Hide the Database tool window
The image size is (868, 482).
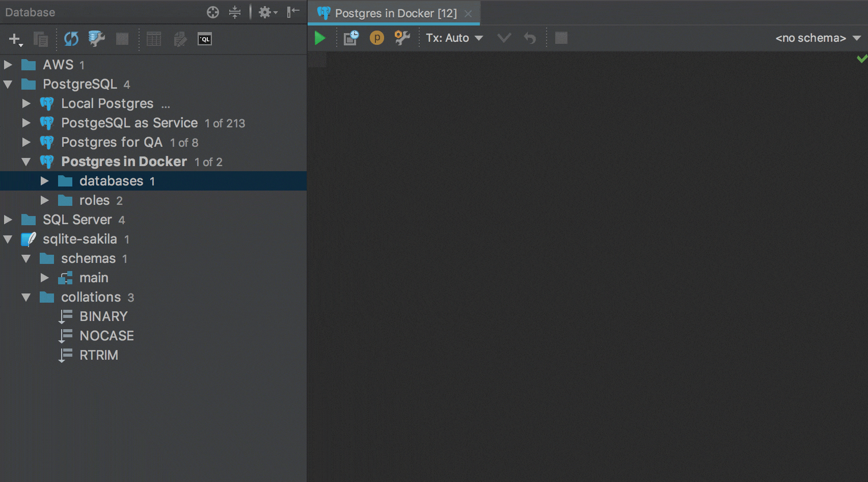click(293, 12)
